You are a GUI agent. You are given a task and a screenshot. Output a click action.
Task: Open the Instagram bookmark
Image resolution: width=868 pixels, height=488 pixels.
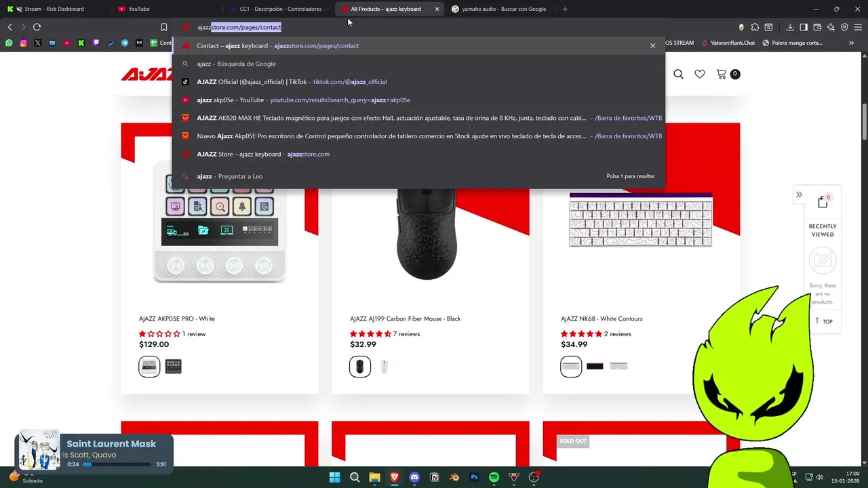point(23,43)
